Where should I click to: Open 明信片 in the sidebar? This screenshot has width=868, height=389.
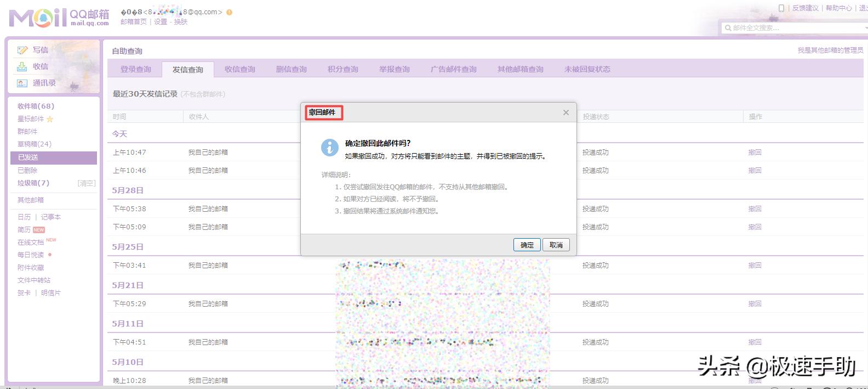(51, 293)
